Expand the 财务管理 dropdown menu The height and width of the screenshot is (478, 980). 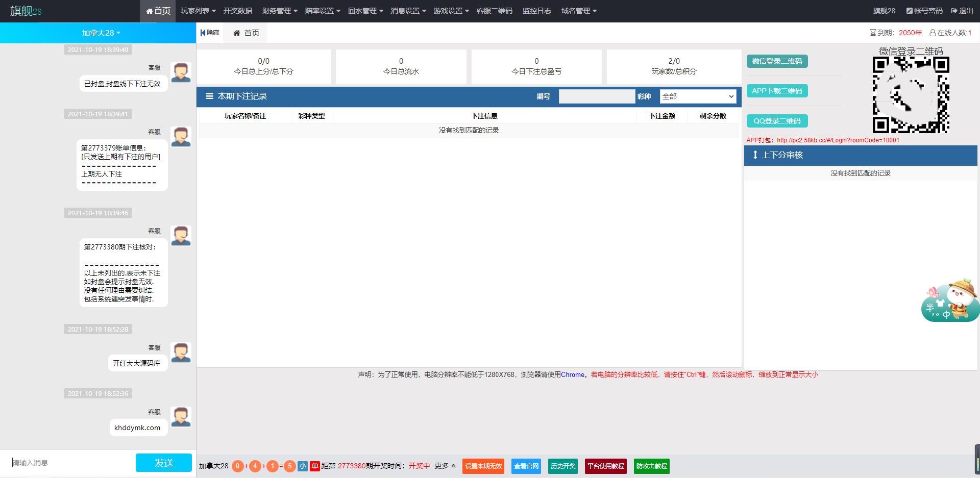(x=280, y=11)
